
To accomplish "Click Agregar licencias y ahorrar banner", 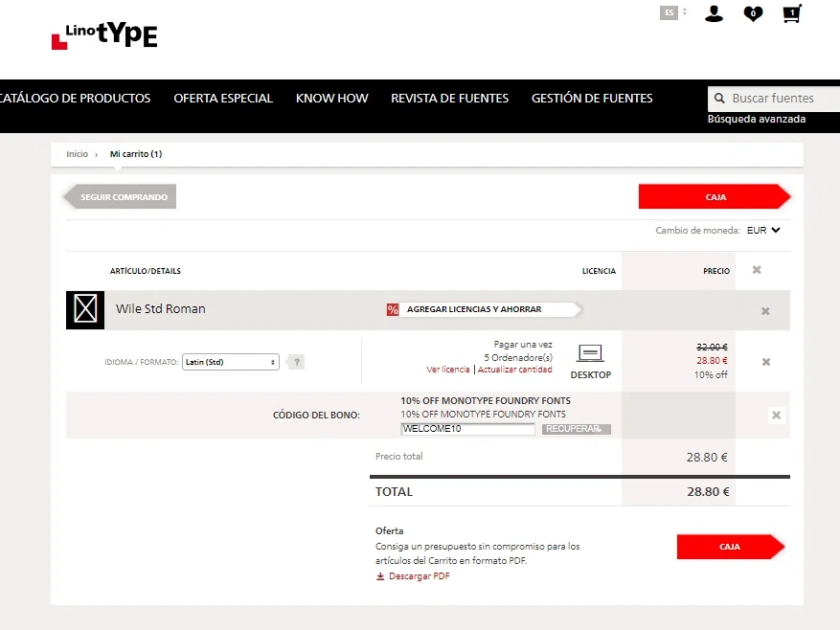I will pyautogui.click(x=485, y=309).
